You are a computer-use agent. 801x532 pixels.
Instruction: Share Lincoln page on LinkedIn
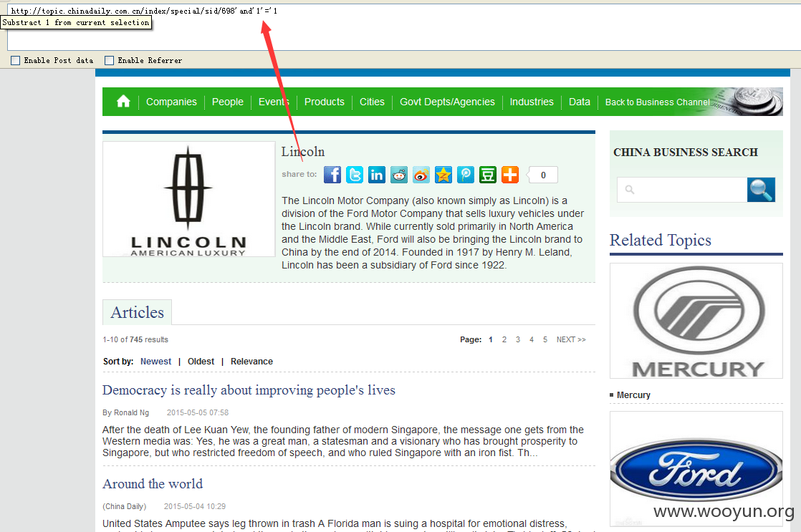[x=376, y=175]
